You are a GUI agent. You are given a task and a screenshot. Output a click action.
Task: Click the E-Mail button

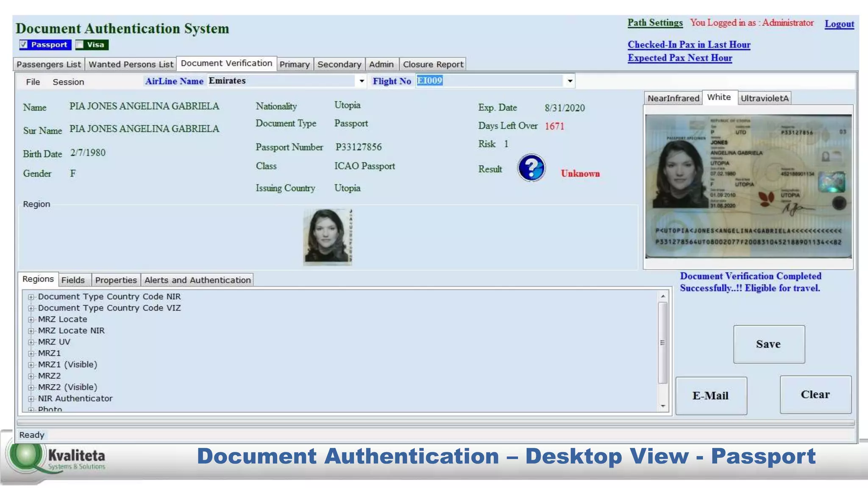pos(711,396)
